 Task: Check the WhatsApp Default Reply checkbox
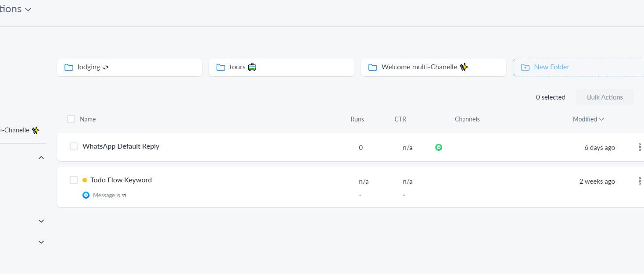74,146
